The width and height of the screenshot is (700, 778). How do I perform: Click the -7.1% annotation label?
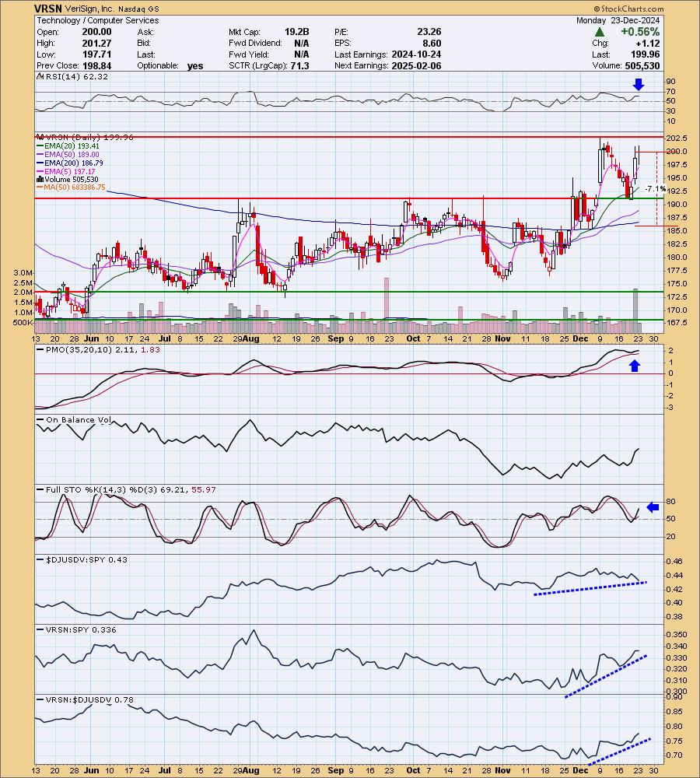click(x=656, y=189)
